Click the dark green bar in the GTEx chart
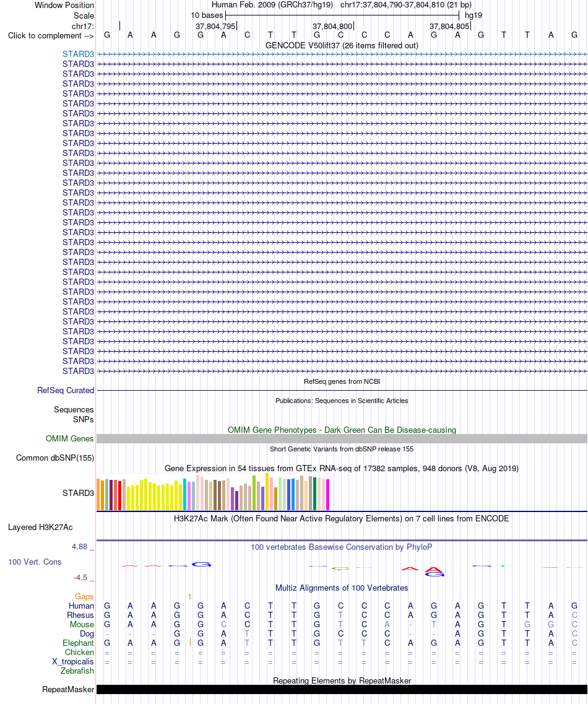Screen dimensions: 588x704 pyautogui.click(x=314, y=494)
